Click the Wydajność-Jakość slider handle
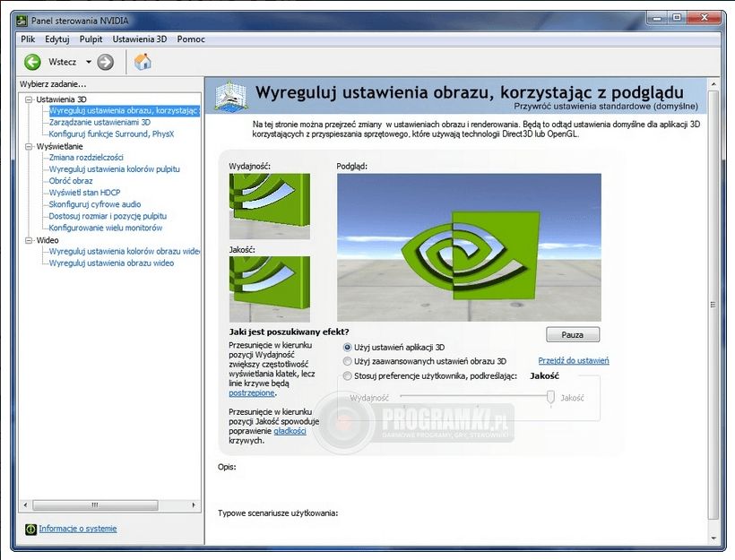The height and width of the screenshot is (560, 735). [x=550, y=397]
